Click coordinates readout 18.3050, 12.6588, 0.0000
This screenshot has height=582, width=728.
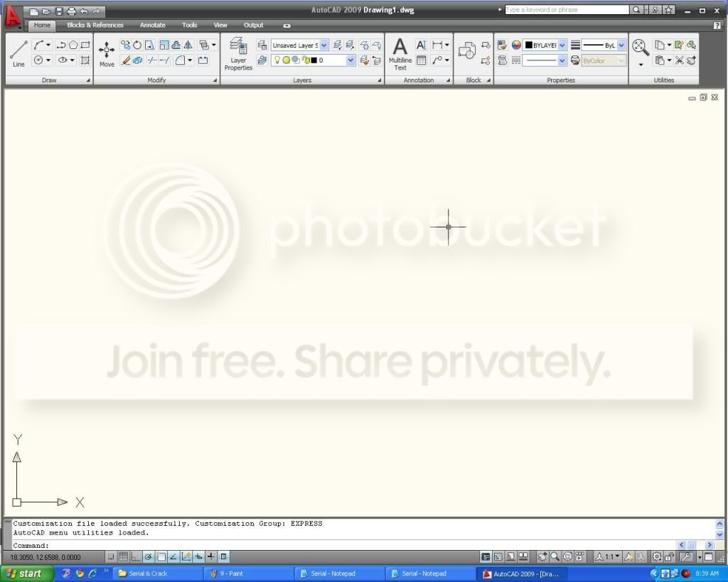pos(45,557)
